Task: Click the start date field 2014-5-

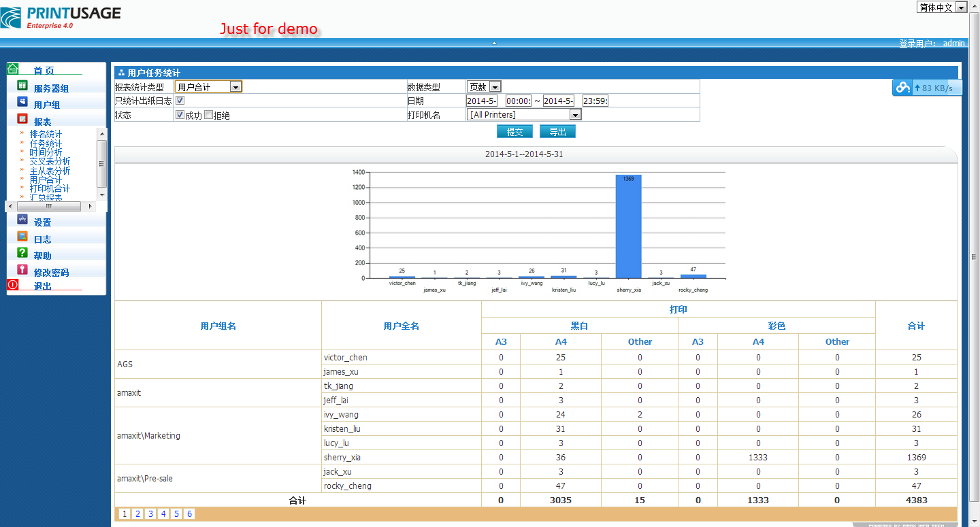Action: click(x=482, y=101)
